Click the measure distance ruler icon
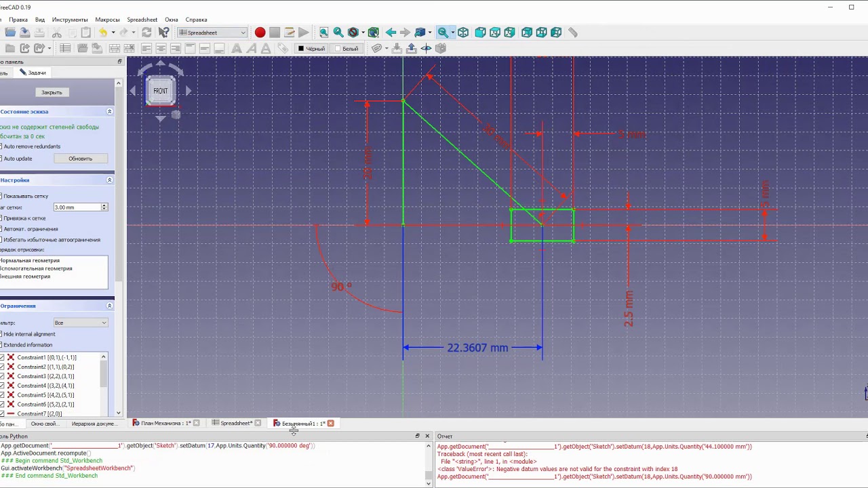 [573, 33]
